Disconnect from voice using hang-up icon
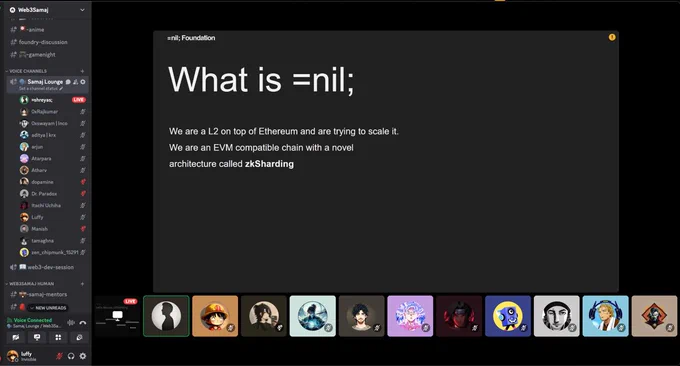The width and height of the screenshot is (680, 366). point(83,323)
